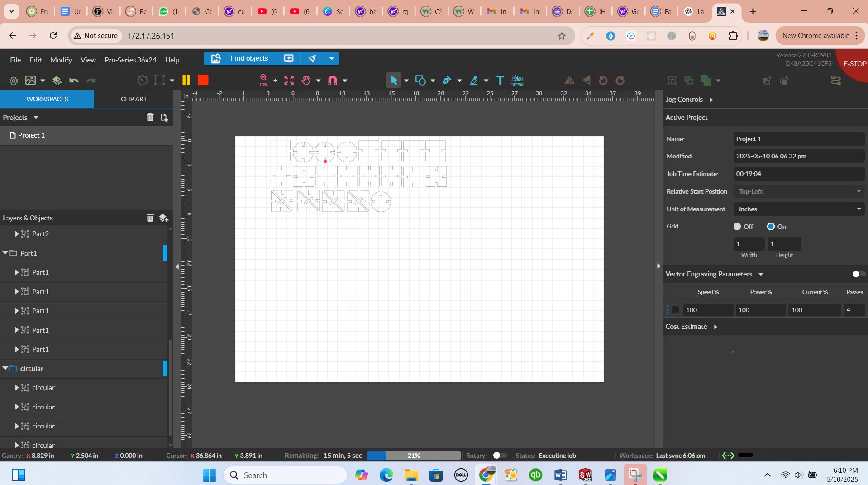Viewport: 868px width, 485px height.
Task: Click the ungroup objects icon
Action: tap(689, 81)
